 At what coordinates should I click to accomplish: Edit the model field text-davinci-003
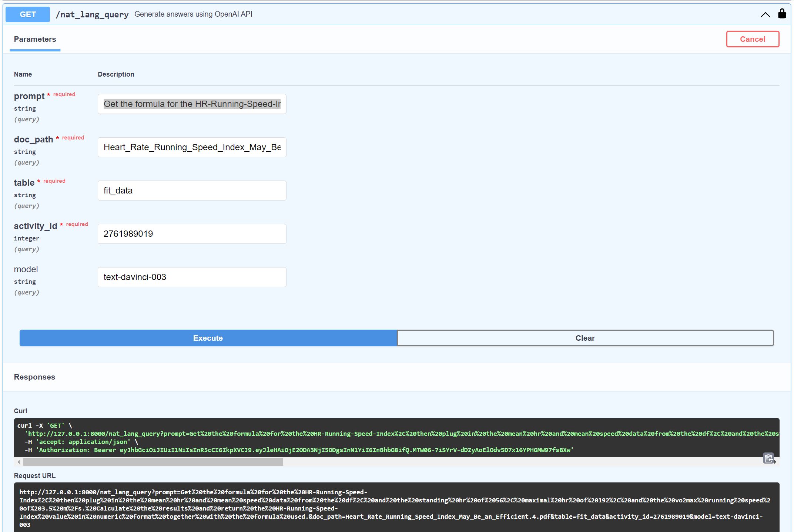[192, 277]
